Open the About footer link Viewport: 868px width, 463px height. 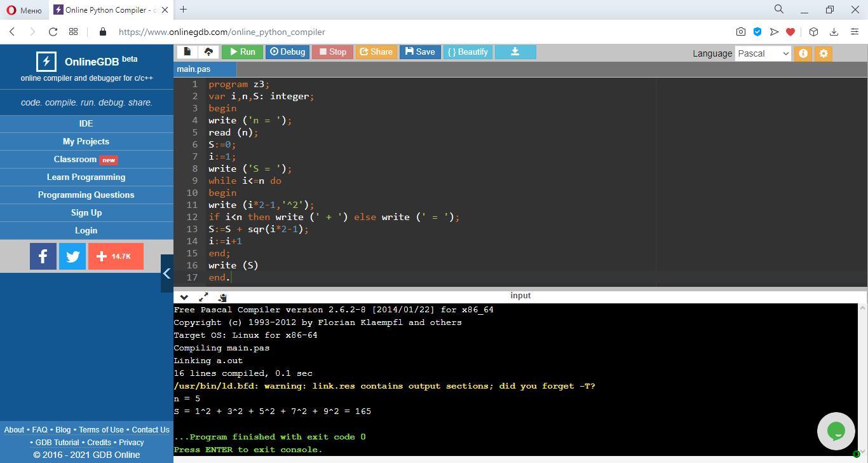(x=14, y=430)
